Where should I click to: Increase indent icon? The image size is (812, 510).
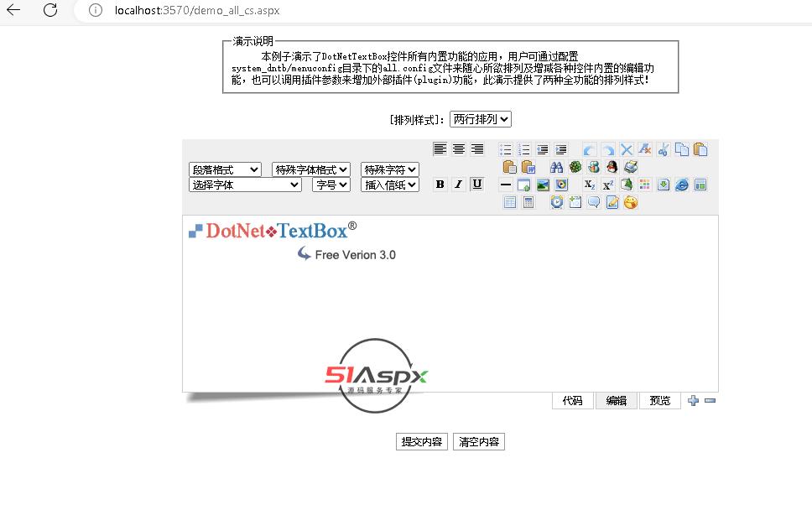[561, 149]
